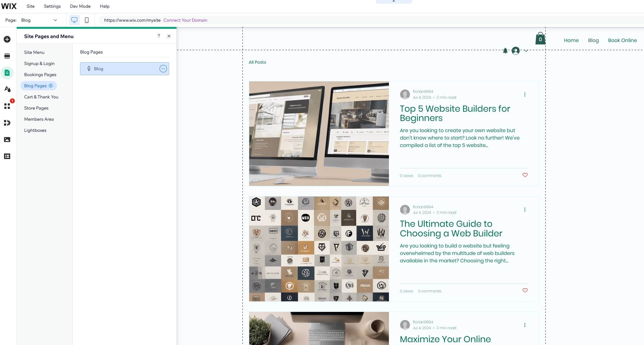
Task: Select Store Pages category
Action: point(36,108)
